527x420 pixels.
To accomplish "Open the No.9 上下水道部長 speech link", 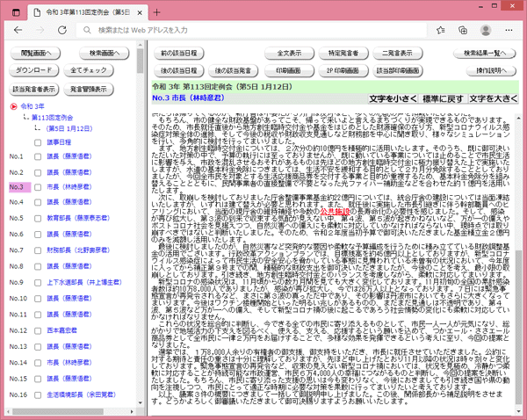I will [84, 282].
